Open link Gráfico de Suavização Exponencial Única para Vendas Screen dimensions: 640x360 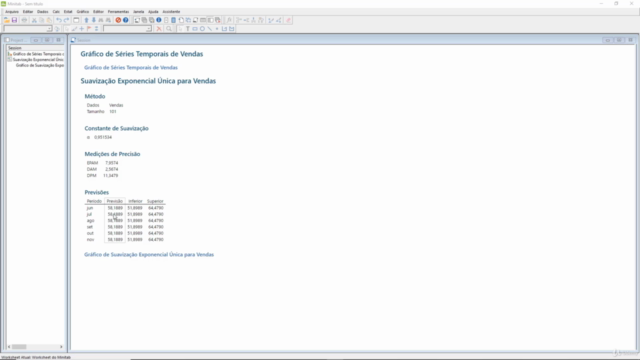pos(149,254)
